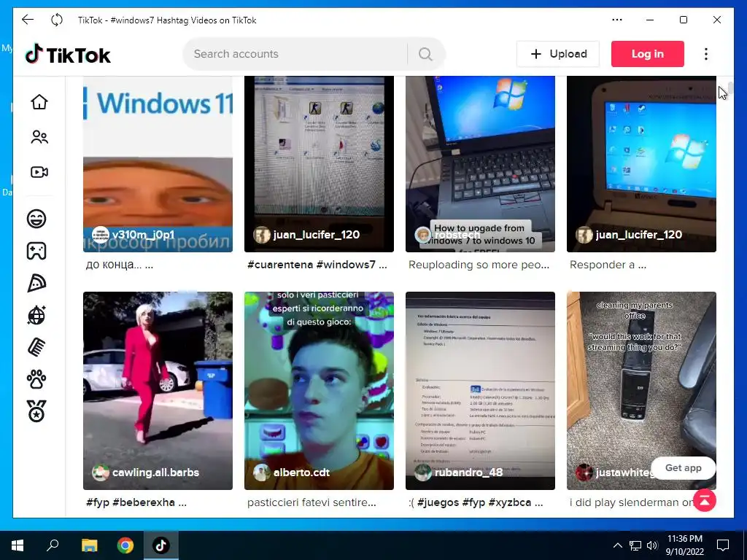Viewport: 747px width, 560px height.
Task: Open the #cuarentena #windows7 video thumbnail
Action: point(319,164)
